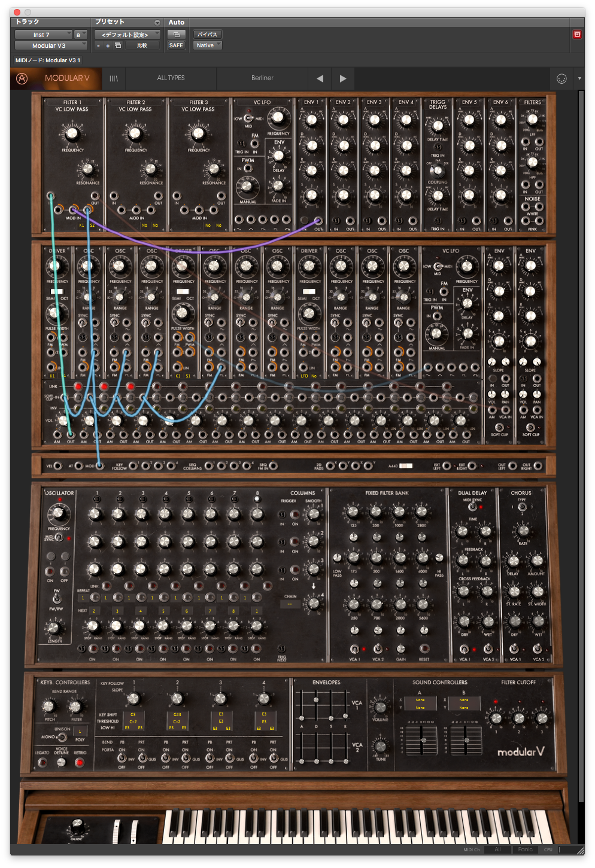The image size is (595, 868).
Task: Click the Key Follow 1 KEY SHIFT C3 value
Action: click(x=133, y=715)
